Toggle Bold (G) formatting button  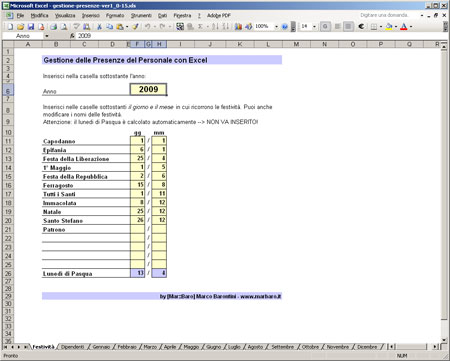(325, 26)
